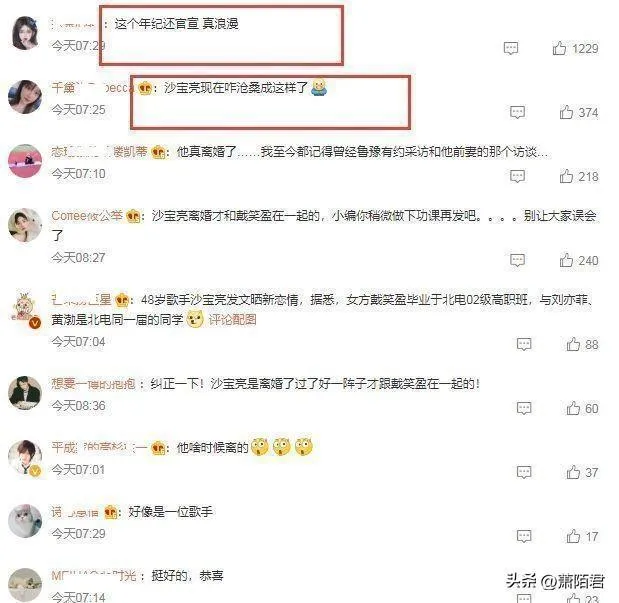Reply to the comment posted at 今天07:10

(x=517, y=176)
